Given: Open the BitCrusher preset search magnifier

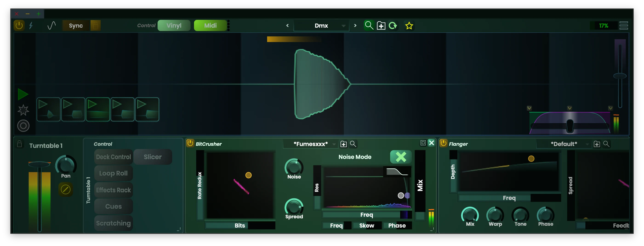Looking at the screenshot, I should click(x=353, y=144).
